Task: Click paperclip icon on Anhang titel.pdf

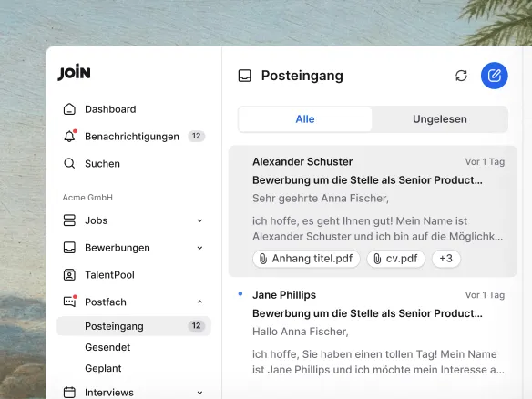Action: click(x=263, y=259)
